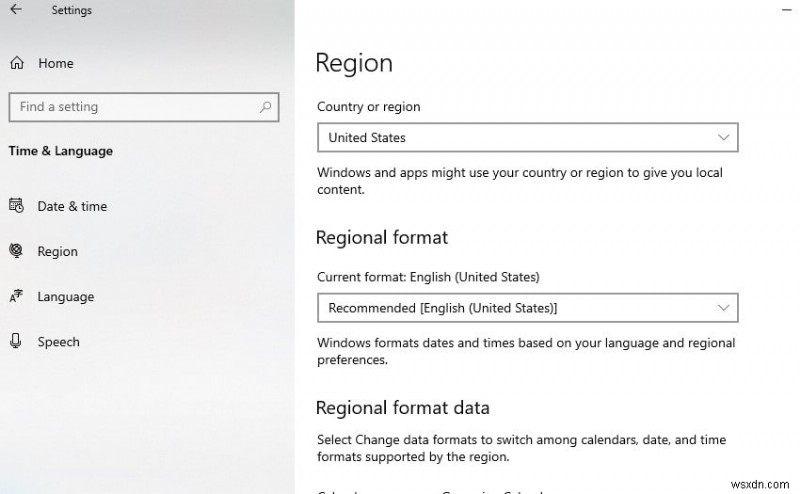The height and width of the screenshot is (494, 800).
Task: Open the Country or region dropdown showing United States
Action: point(527,137)
